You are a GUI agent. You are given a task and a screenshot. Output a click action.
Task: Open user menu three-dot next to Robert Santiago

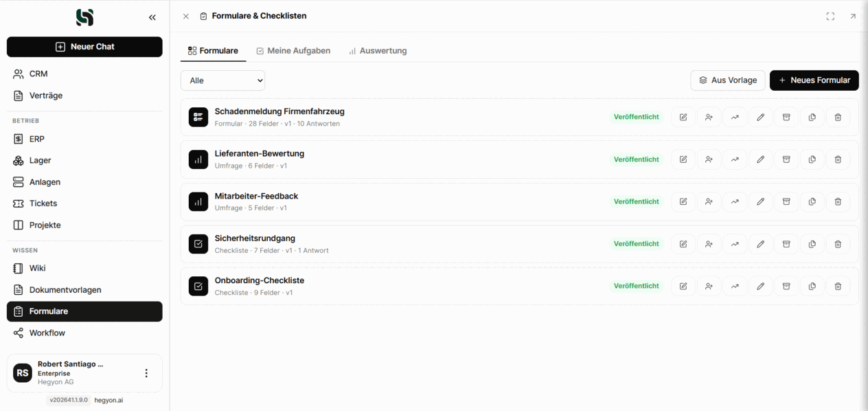(146, 373)
